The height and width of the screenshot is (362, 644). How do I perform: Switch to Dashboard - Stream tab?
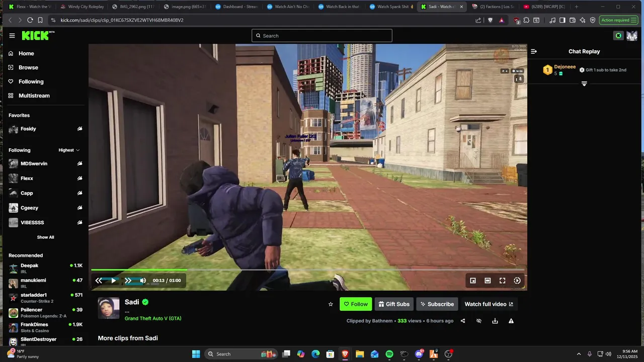(x=236, y=7)
